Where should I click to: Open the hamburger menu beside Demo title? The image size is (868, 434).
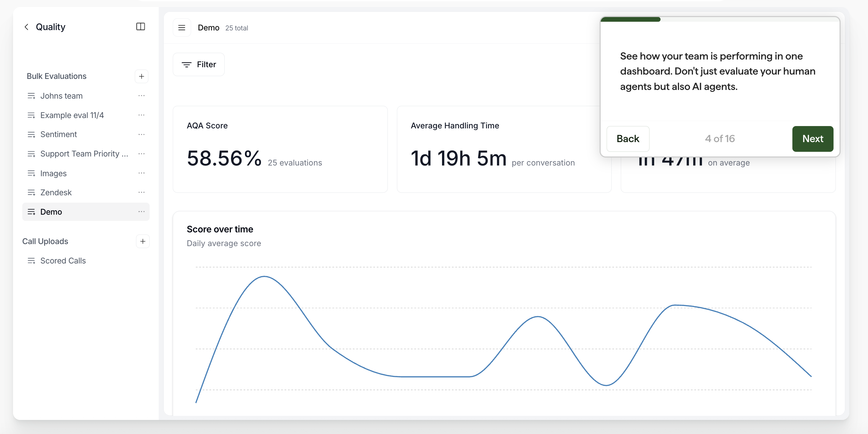182,28
